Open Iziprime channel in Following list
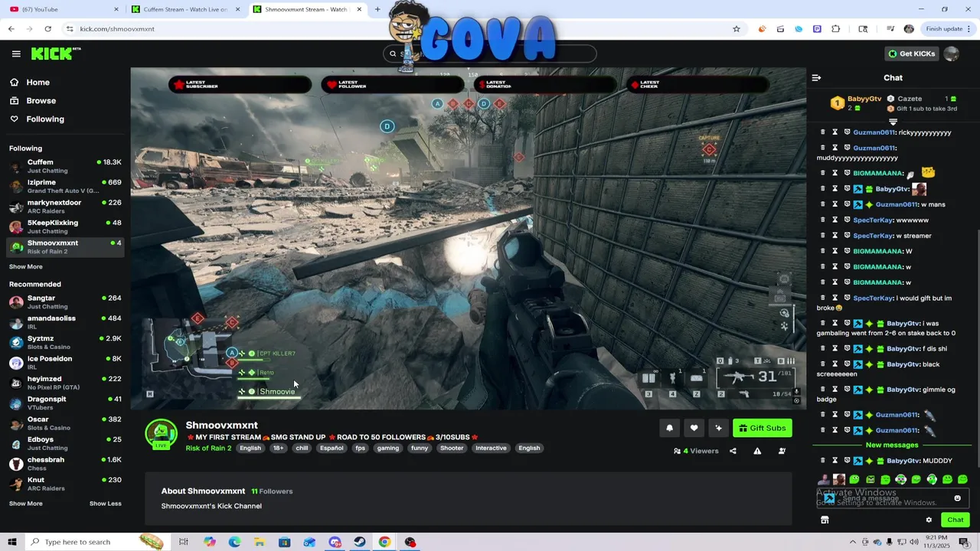 tap(64, 186)
